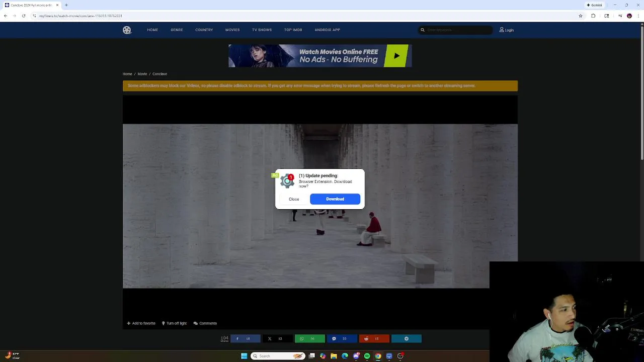Image resolution: width=644 pixels, height=362 pixels.
Task: Click the site logo film reel icon
Action: point(127,30)
